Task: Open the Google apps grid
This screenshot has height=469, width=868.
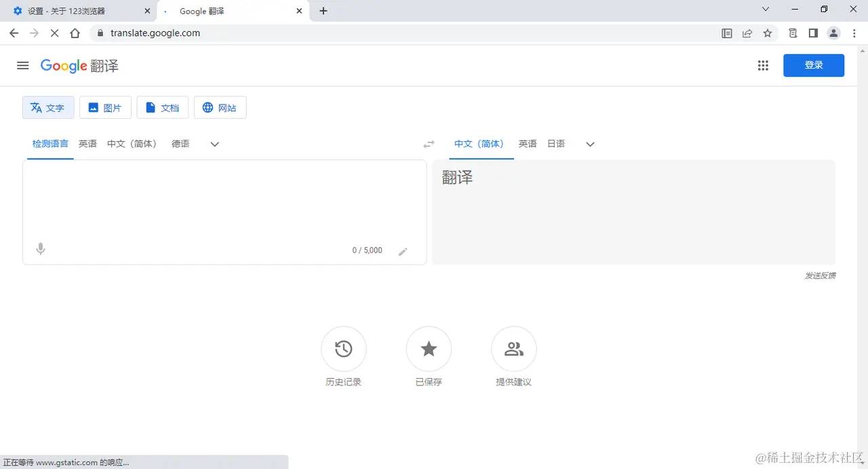Action: click(763, 65)
